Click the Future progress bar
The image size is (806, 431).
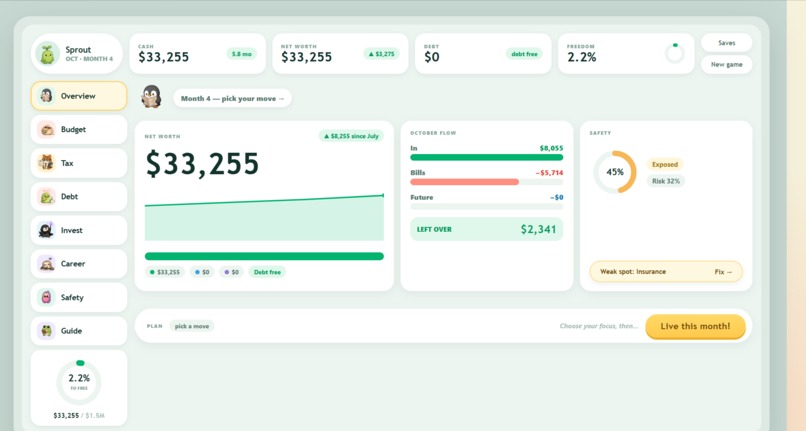487,207
